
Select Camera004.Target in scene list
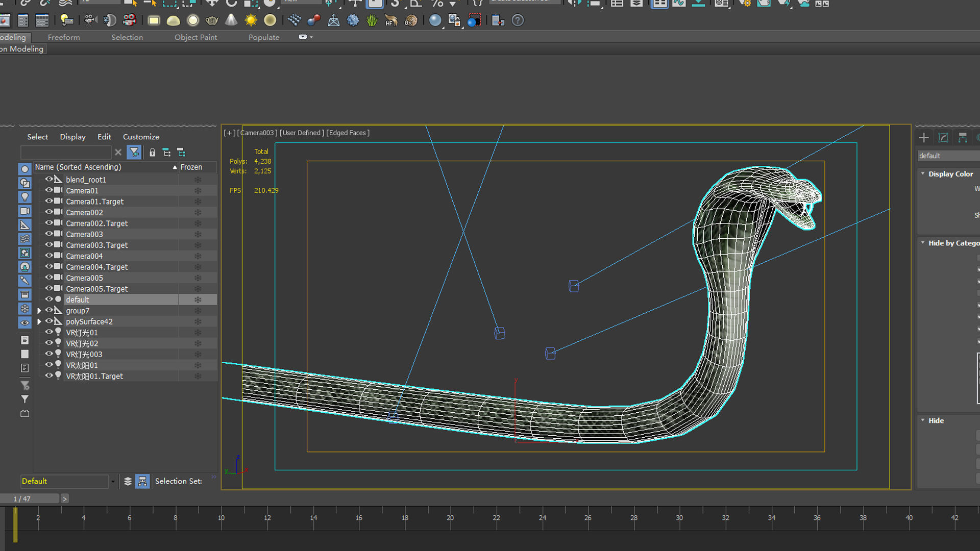(x=97, y=267)
